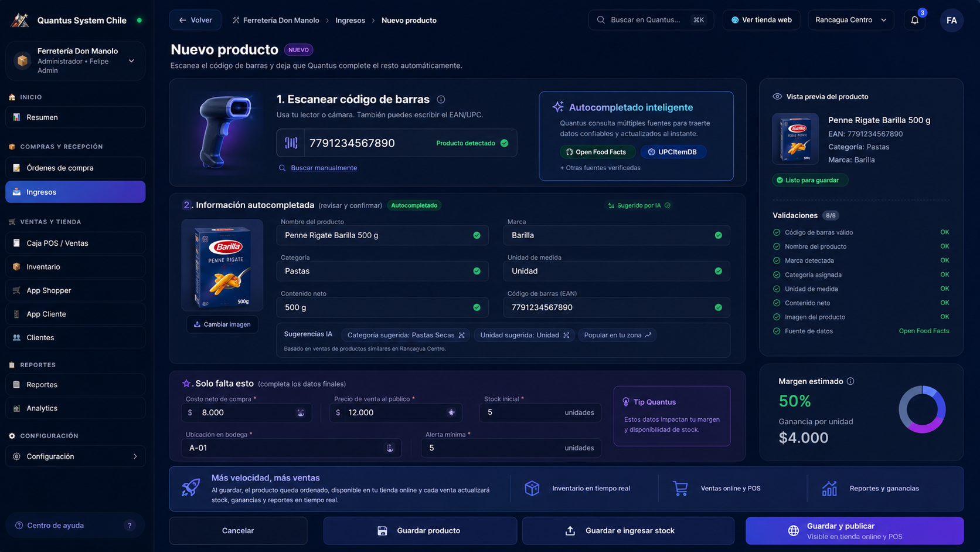Click Imagen del producto validation check

coord(777,317)
